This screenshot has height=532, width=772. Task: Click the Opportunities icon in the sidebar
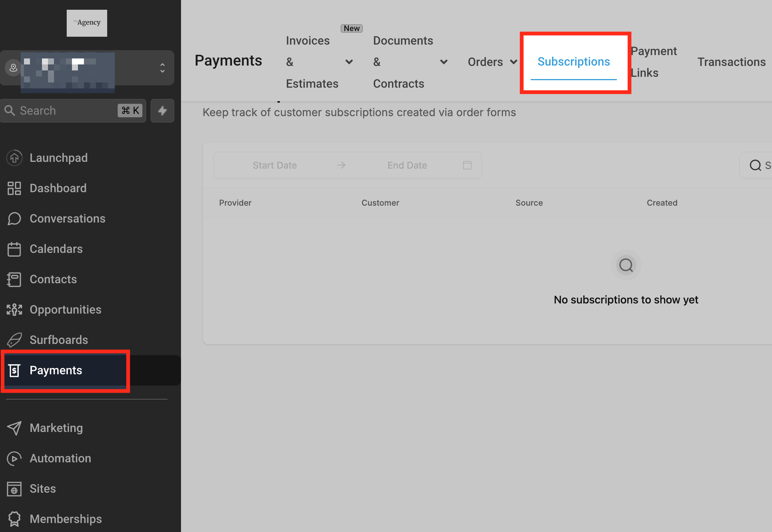pyautogui.click(x=14, y=309)
